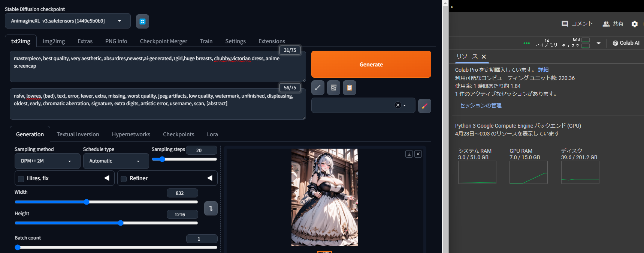Click the Sampling steps slider handle
The image size is (644, 253).
162,159
